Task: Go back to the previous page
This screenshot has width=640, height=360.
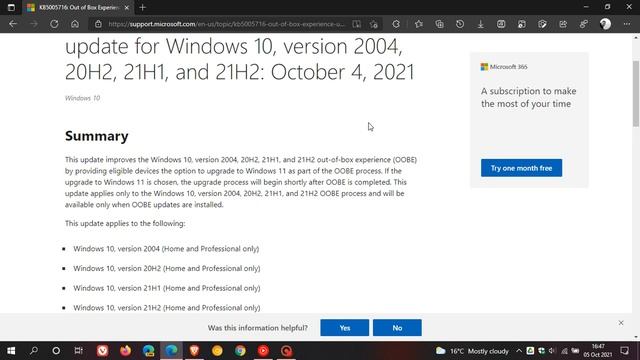Action: tap(13, 24)
